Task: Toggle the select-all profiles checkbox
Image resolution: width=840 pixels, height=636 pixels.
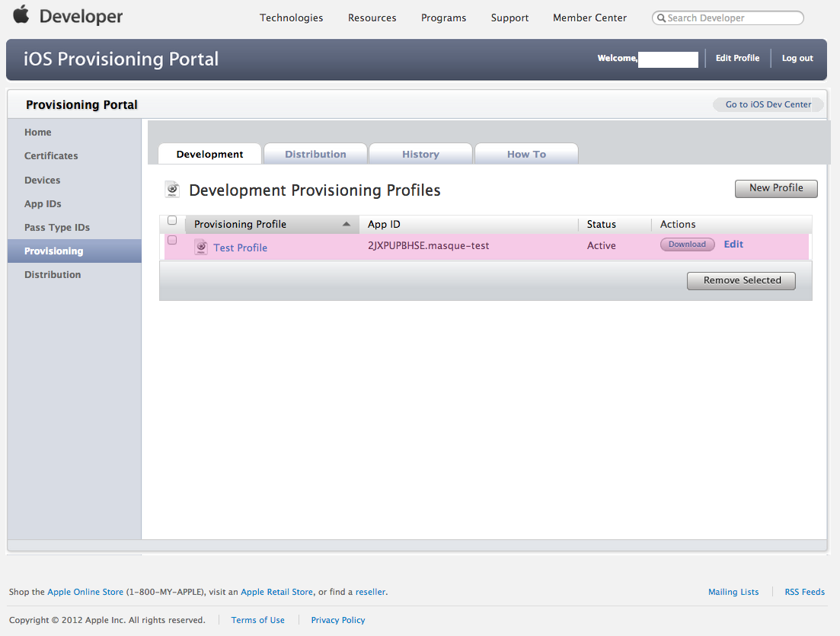Action: click(172, 220)
